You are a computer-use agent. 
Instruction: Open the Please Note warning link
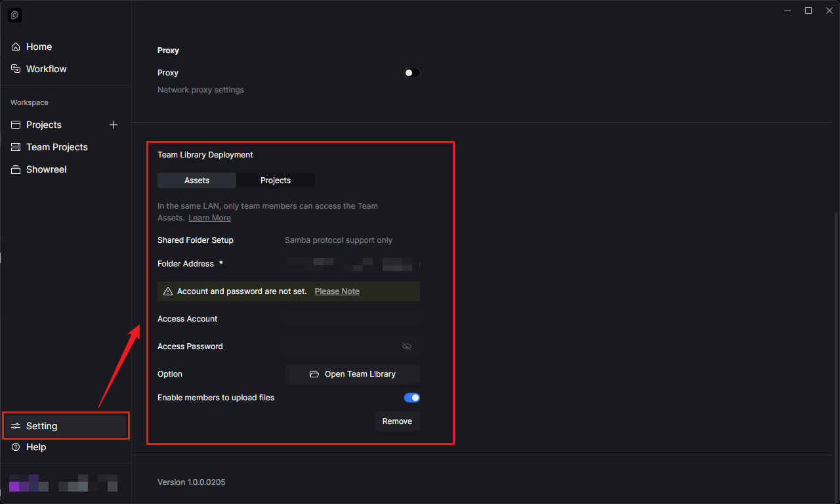(337, 291)
